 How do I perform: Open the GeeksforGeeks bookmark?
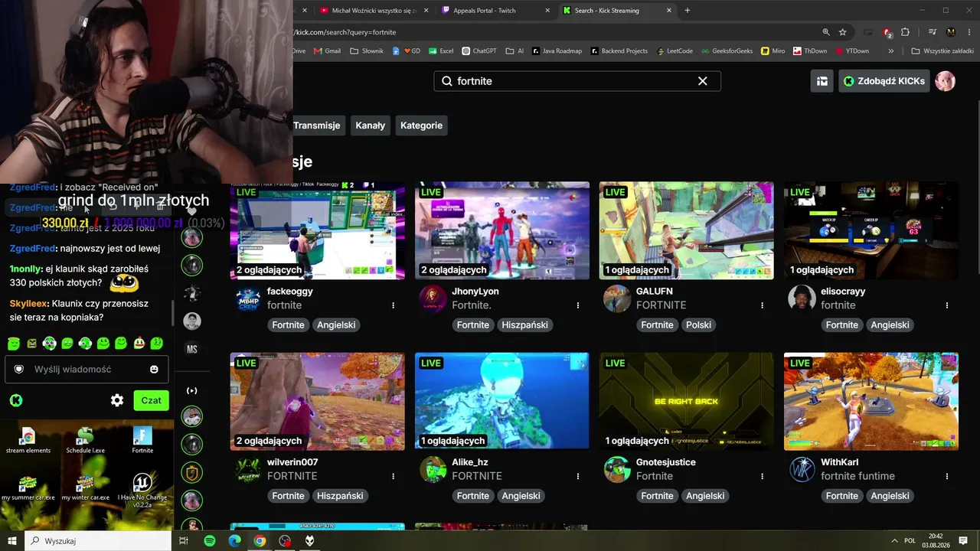point(727,51)
